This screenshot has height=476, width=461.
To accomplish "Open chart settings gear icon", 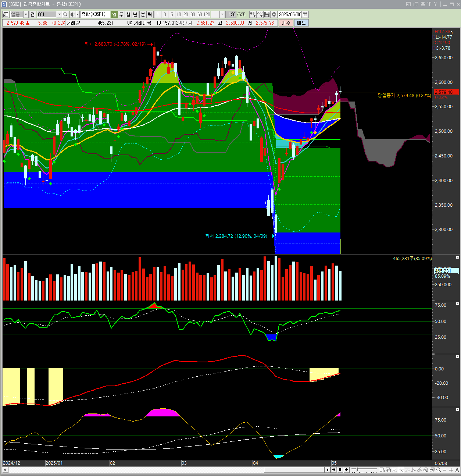I will point(274,14).
